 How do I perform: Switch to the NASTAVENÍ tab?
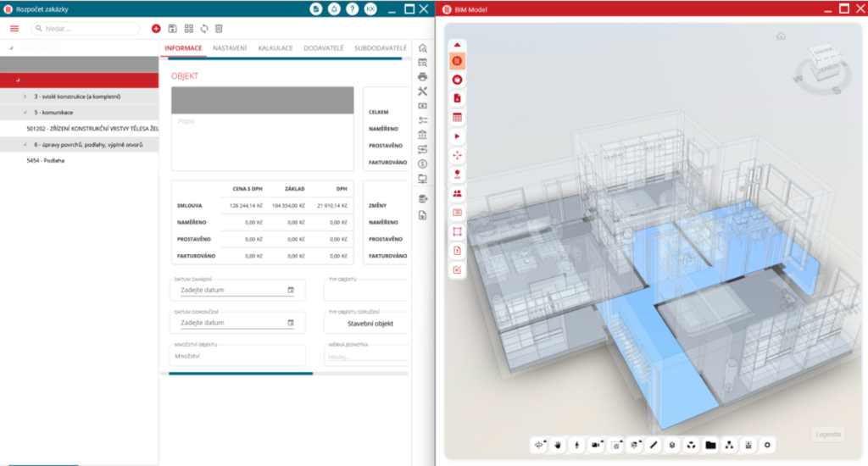click(x=230, y=48)
